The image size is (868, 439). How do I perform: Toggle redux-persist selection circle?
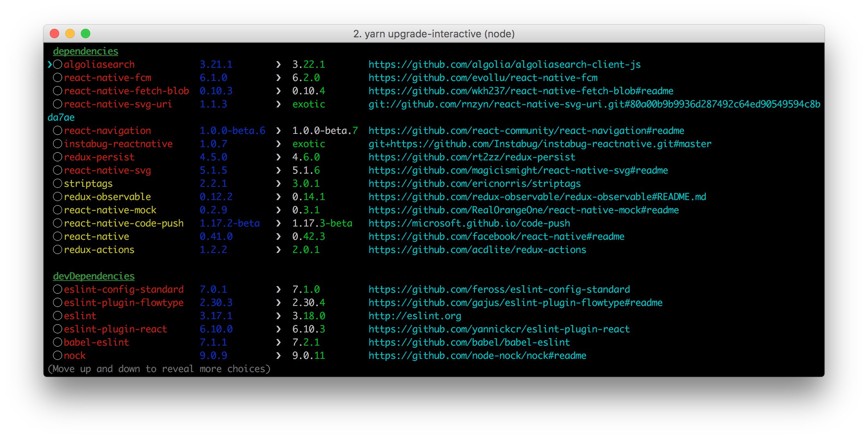point(58,157)
